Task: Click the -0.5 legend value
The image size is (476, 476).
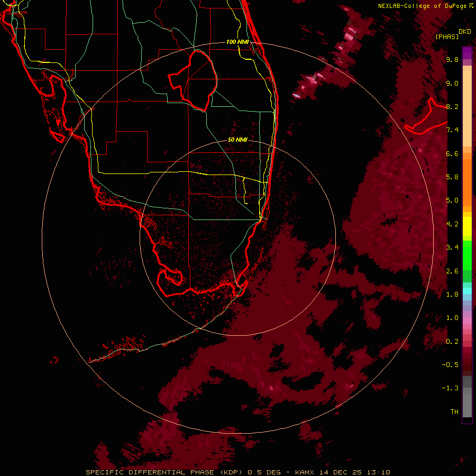Action: [450, 365]
